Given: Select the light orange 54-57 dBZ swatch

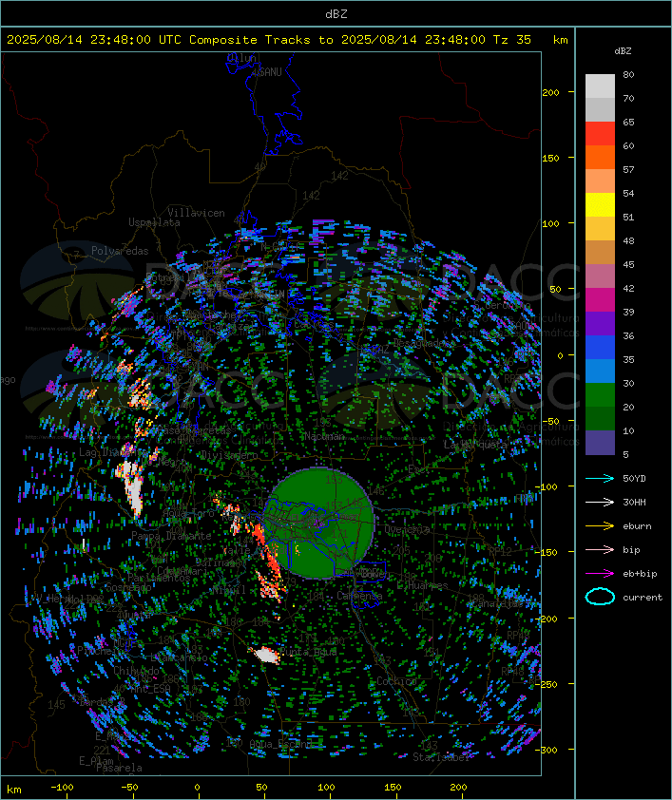Looking at the screenshot, I should coord(600,181).
